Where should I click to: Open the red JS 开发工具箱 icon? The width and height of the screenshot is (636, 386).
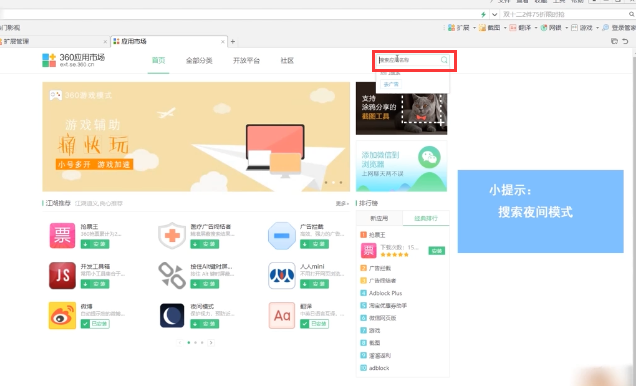click(x=62, y=275)
